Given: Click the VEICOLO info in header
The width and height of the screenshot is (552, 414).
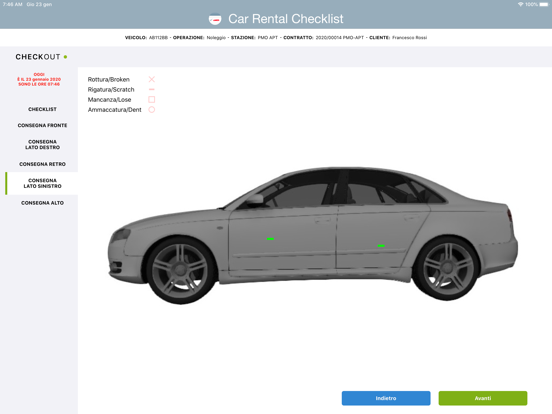Looking at the screenshot, I should (146, 38).
